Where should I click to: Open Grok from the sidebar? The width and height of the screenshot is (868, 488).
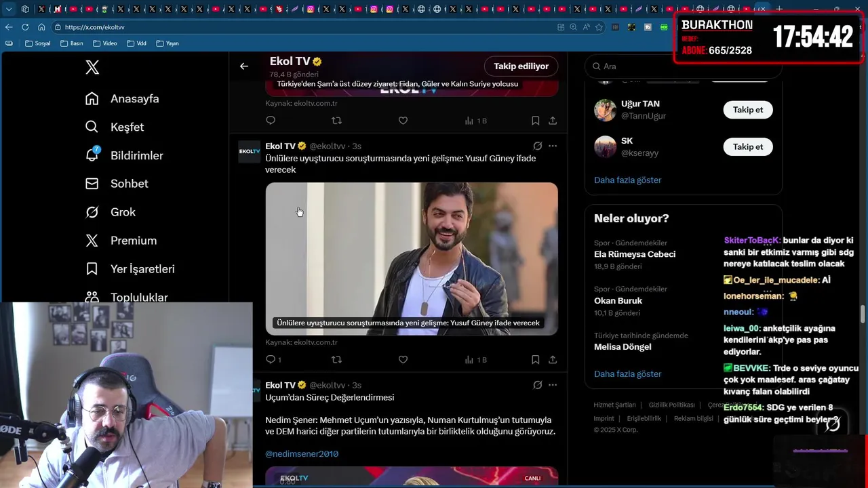pyautogui.click(x=111, y=212)
